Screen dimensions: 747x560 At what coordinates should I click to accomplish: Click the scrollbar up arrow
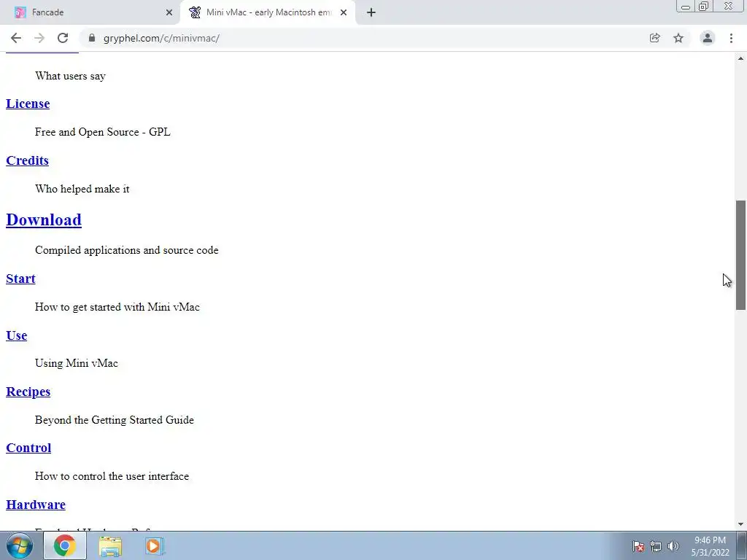(x=740, y=58)
